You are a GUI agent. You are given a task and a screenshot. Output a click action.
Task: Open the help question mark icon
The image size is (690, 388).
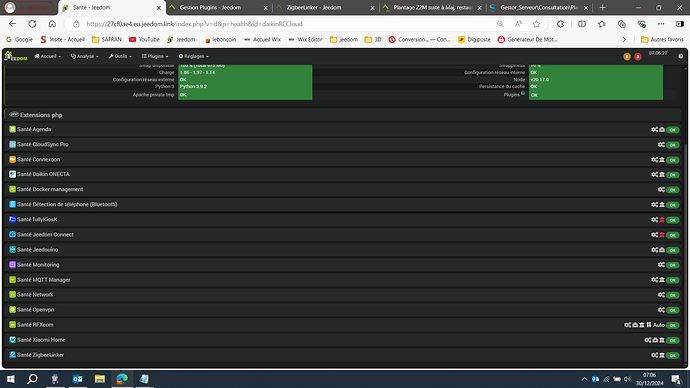[680, 56]
